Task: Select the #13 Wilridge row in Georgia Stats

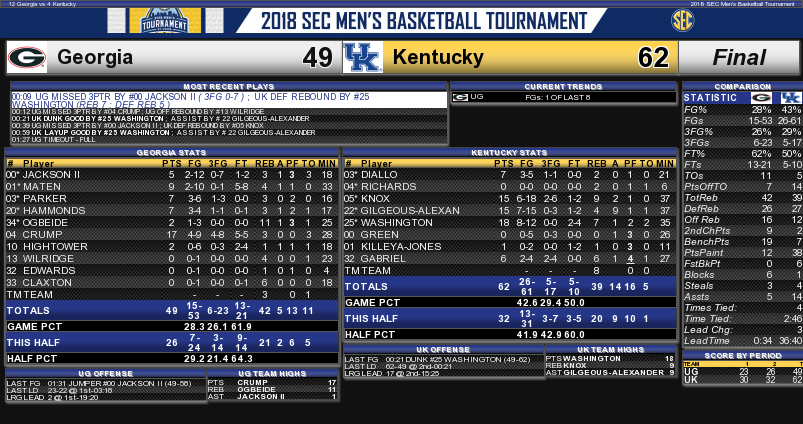Action: pyautogui.click(x=172, y=259)
